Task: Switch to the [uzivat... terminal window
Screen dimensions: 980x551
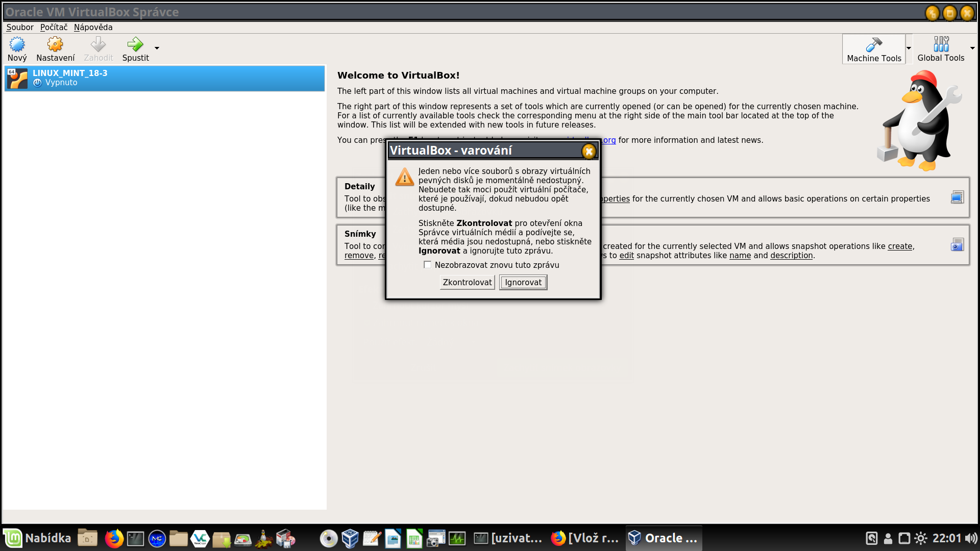Action: point(508,538)
